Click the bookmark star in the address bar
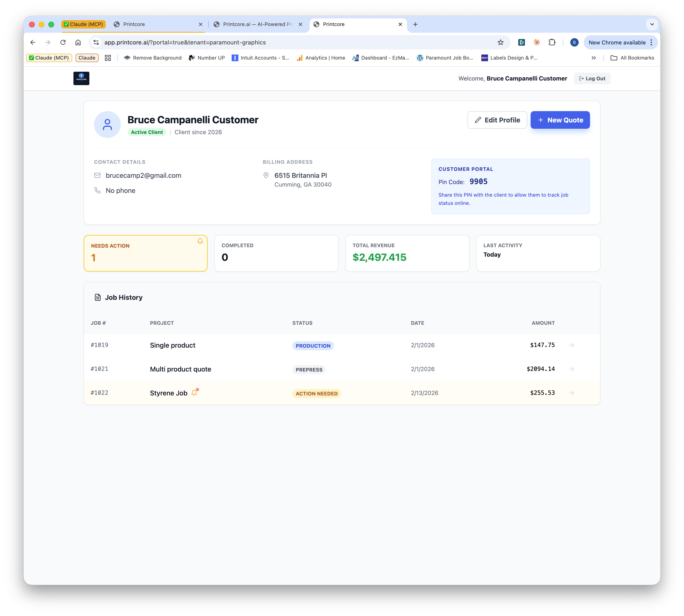Screen dimensions: 684x616 click(500, 42)
